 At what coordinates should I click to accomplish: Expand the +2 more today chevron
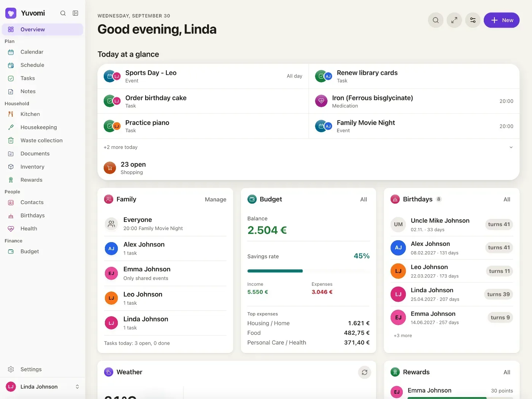[511, 147]
